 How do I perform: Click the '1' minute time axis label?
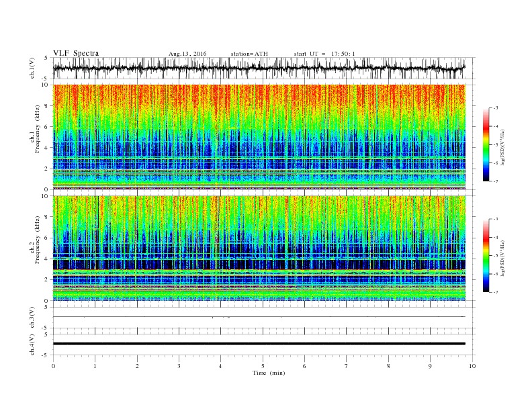click(95, 366)
